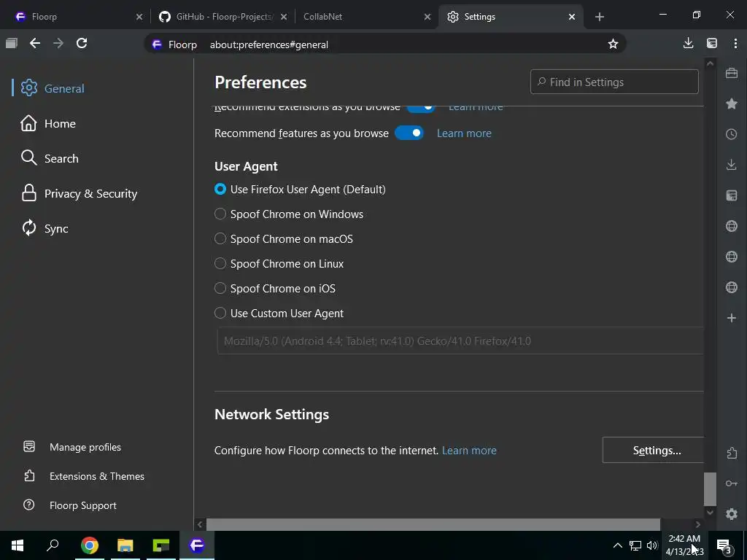Disable Recommend features as you browse

click(x=409, y=133)
